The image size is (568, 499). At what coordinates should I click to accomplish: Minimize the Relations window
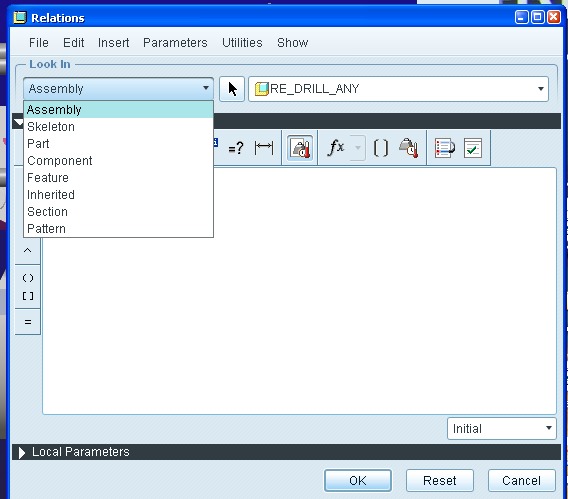(522, 17)
